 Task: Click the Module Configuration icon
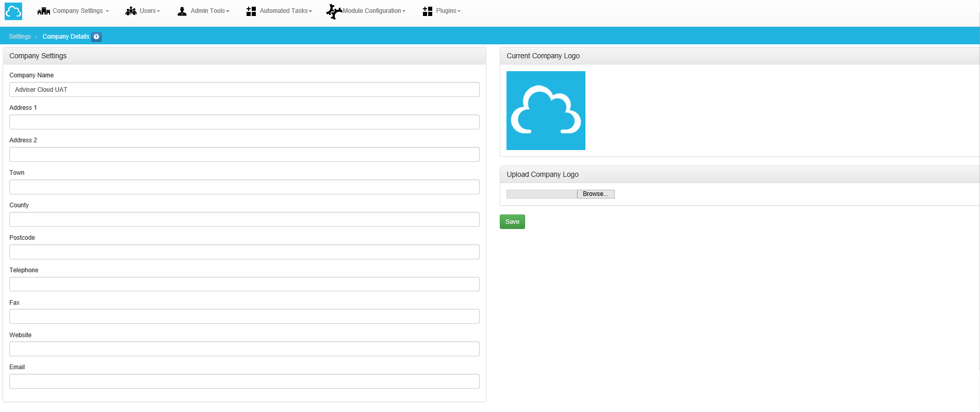click(x=334, y=11)
